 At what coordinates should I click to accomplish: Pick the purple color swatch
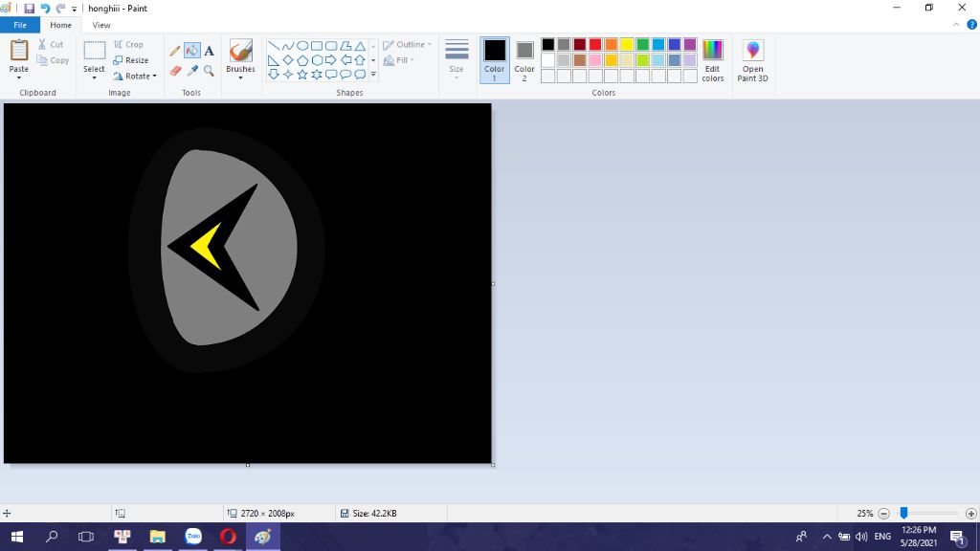coord(690,44)
